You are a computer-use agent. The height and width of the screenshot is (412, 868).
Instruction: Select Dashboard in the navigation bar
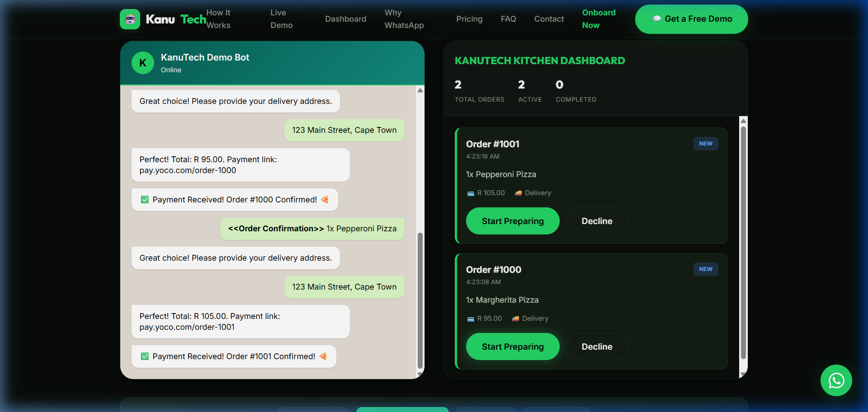tap(345, 19)
